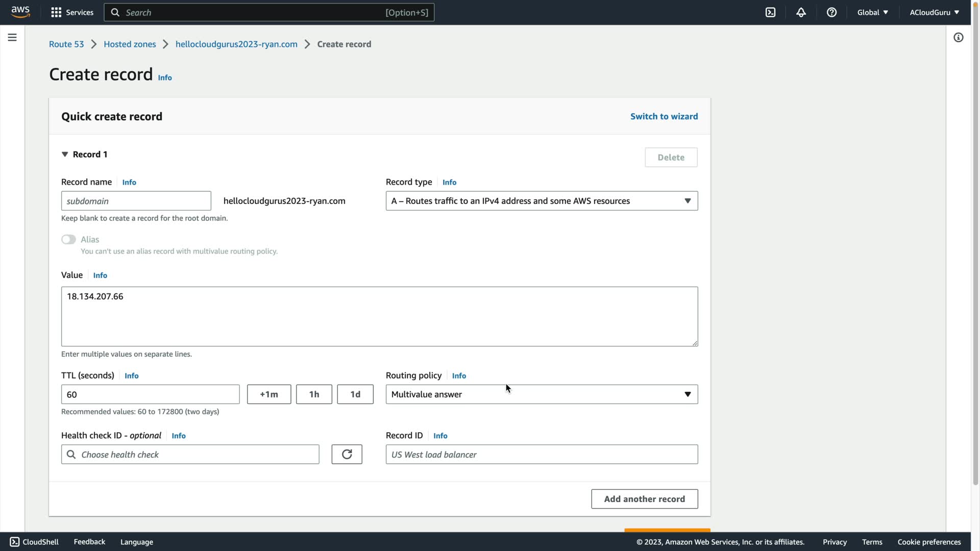Set TTL with the 1h button
980x551 pixels.
pos(314,394)
